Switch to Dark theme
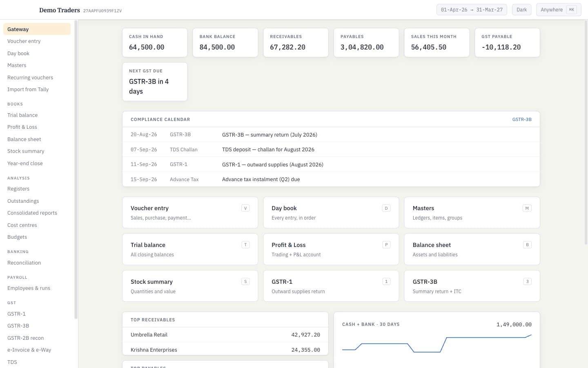The width and height of the screenshot is (588, 368). (x=521, y=10)
